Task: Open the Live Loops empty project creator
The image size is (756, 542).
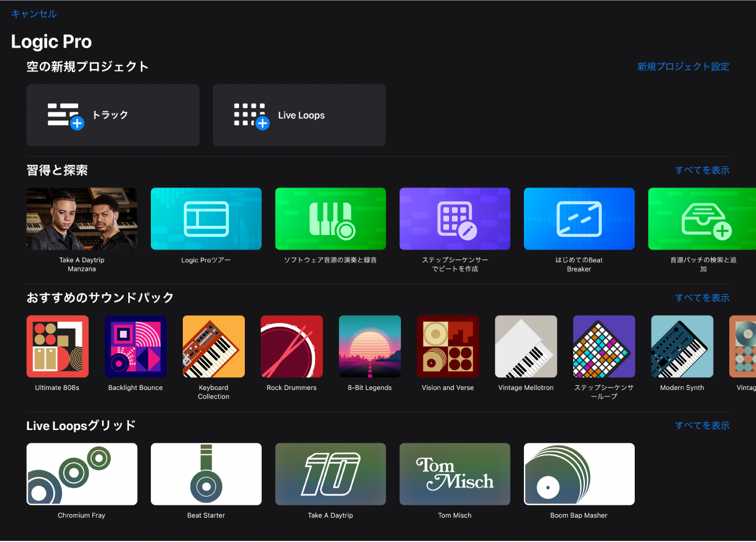Action: coord(299,115)
